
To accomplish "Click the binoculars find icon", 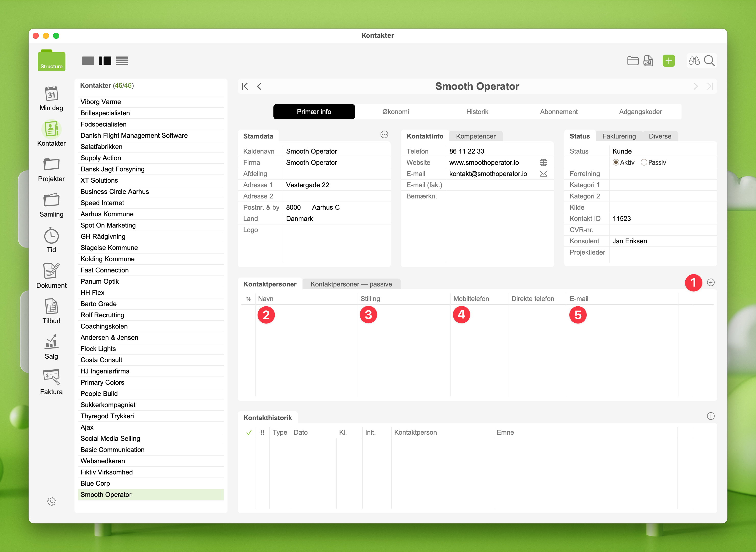I will pyautogui.click(x=694, y=61).
